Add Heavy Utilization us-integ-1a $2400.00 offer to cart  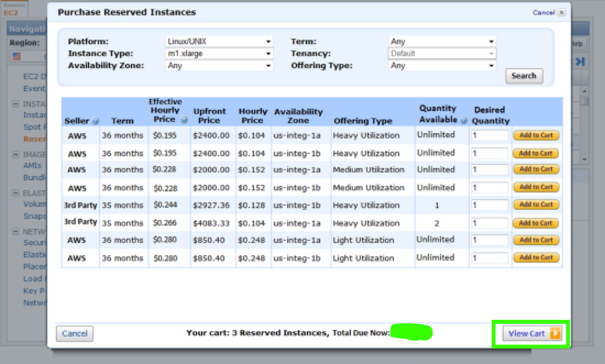536,135
